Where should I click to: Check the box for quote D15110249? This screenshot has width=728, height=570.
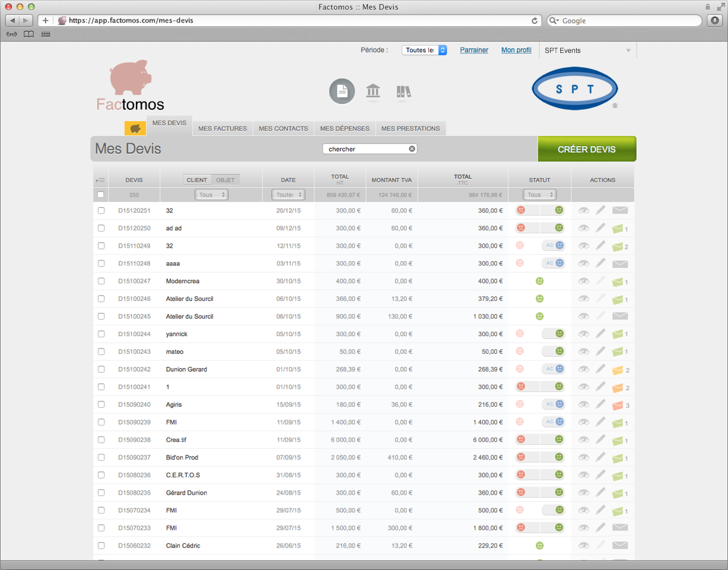[x=101, y=246]
